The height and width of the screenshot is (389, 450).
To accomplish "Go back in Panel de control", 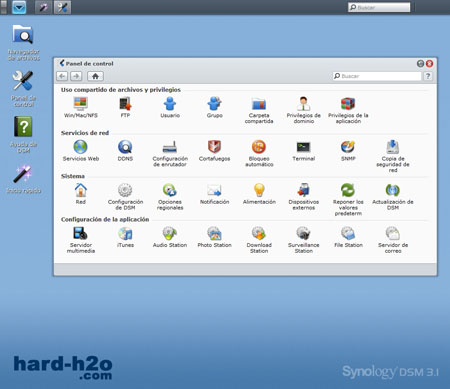I will (x=62, y=76).
